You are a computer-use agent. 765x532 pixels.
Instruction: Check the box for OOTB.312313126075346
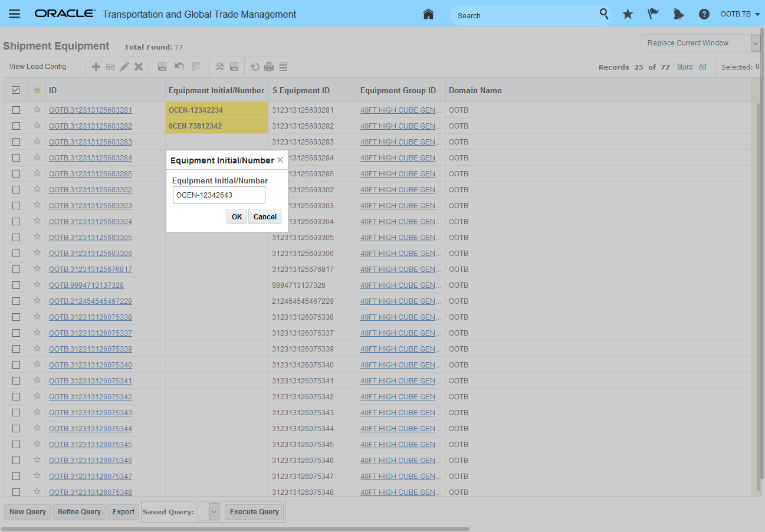pyautogui.click(x=16, y=460)
